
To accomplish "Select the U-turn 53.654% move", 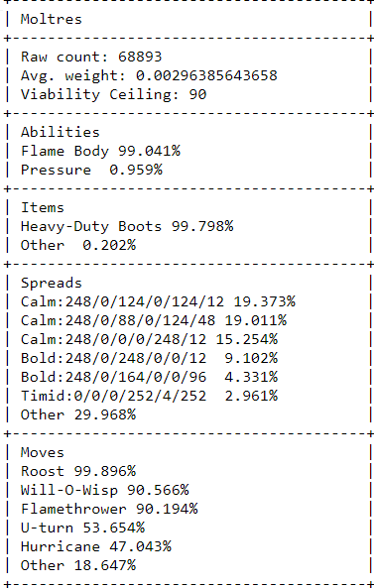I will coord(82,528).
